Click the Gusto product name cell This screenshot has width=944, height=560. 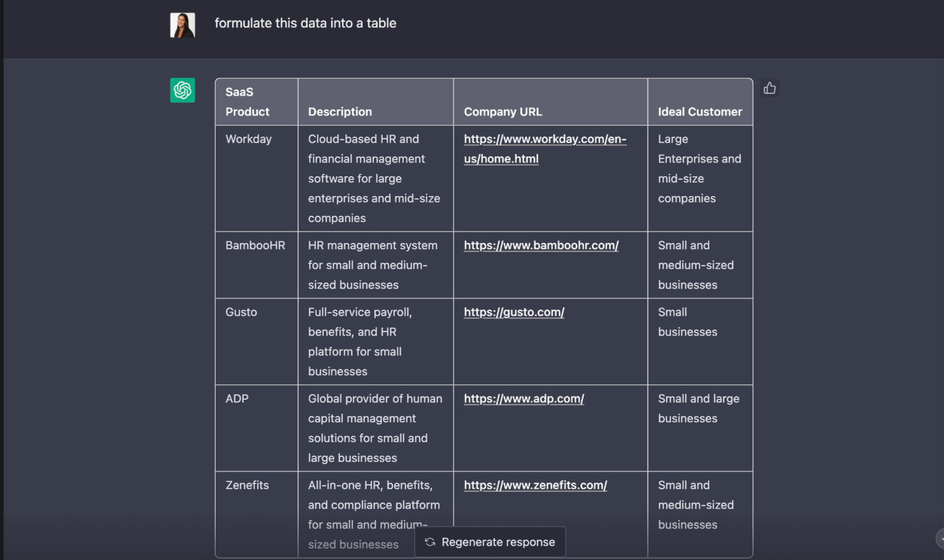click(x=241, y=312)
